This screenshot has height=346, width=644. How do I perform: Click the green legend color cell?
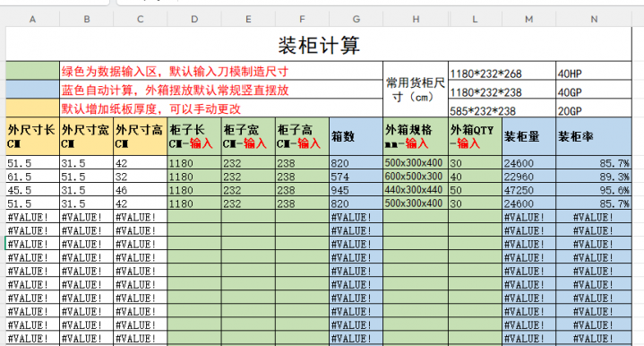click(x=33, y=71)
